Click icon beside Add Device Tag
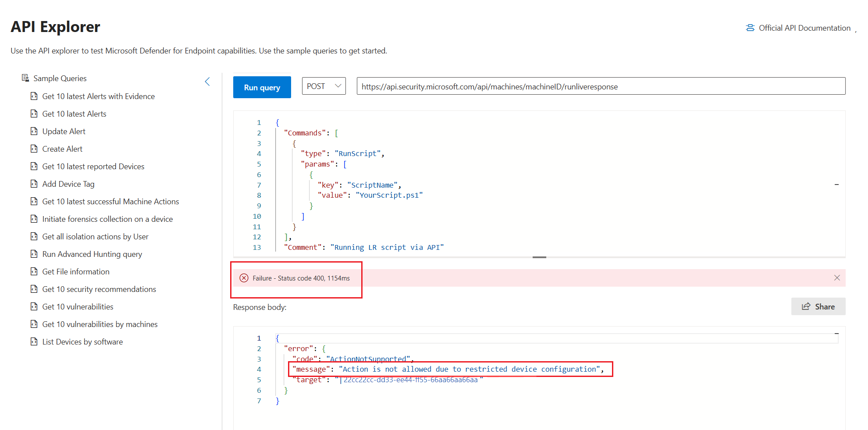The height and width of the screenshot is (430, 868). coord(34,184)
